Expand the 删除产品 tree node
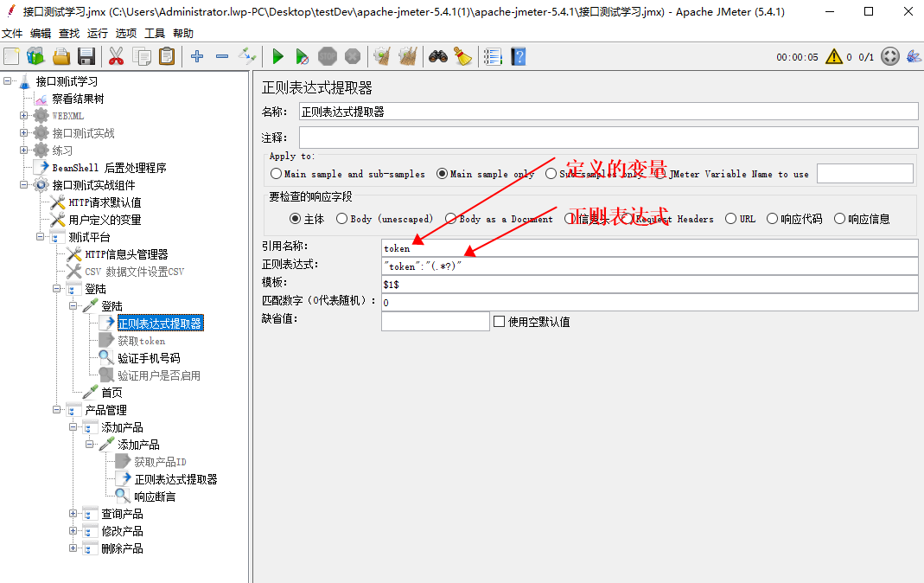 pos(73,548)
